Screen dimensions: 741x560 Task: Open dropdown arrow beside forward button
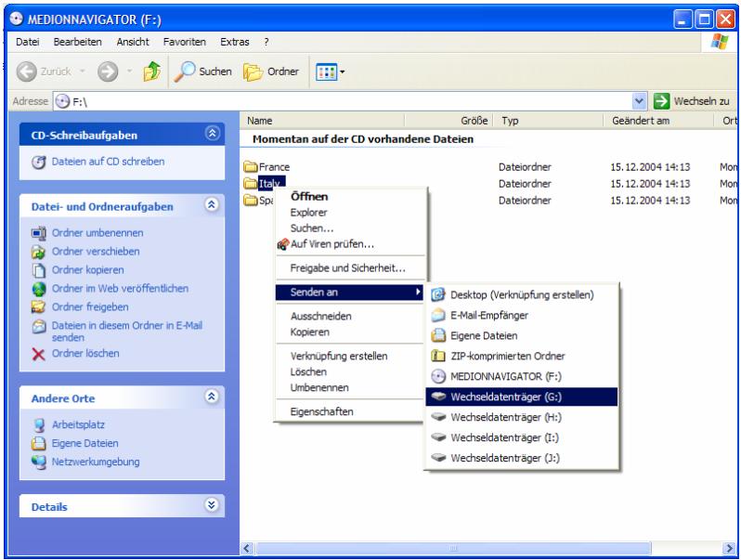tap(129, 72)
